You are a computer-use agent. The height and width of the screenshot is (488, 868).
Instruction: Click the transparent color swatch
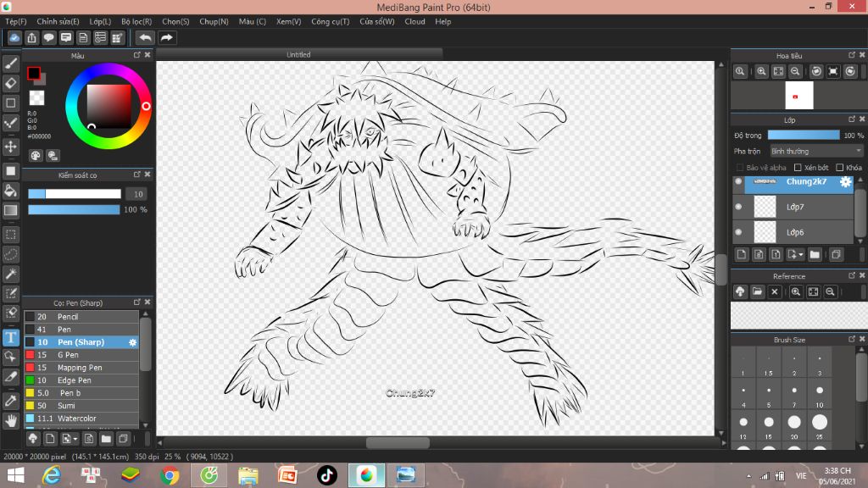coord(36,98)
